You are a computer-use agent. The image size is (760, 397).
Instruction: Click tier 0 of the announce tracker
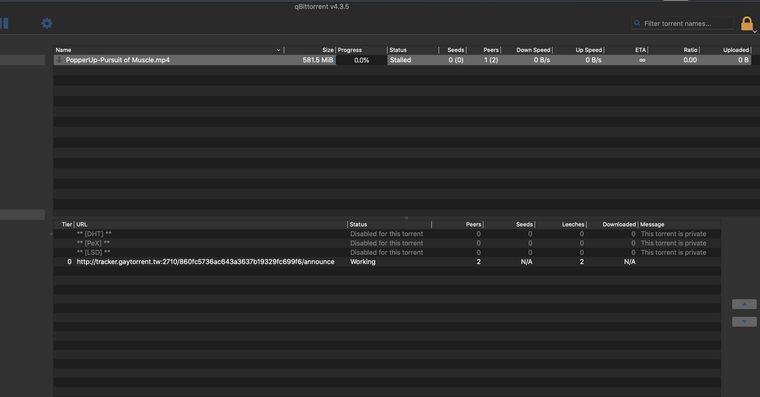tap(69, 262)
